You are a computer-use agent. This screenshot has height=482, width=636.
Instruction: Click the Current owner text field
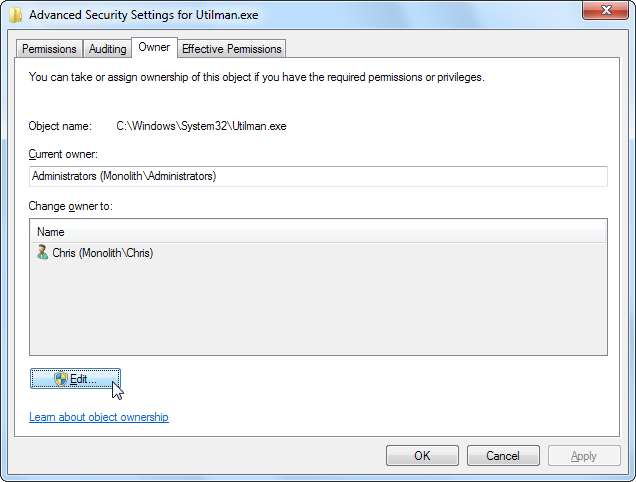(318, 176)
